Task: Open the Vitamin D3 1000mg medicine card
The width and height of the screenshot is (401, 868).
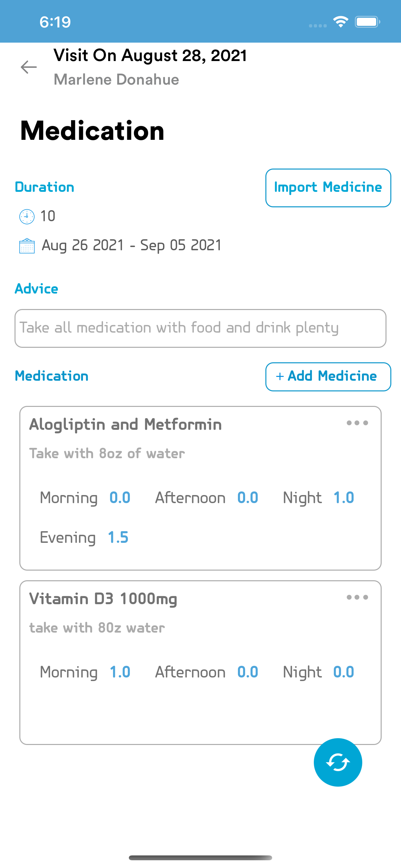Action: pos(200,662)
